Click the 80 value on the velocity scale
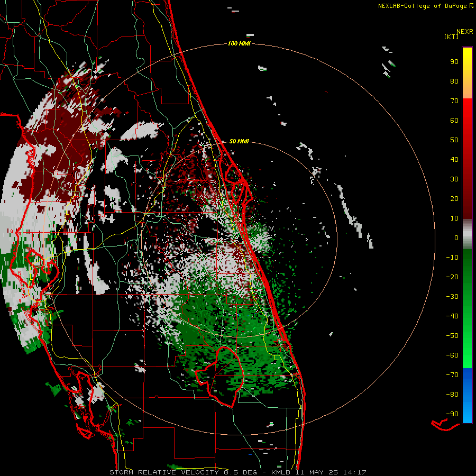This screenshot has width=476, height=476. pyautogui.click(x=454, y=81)
